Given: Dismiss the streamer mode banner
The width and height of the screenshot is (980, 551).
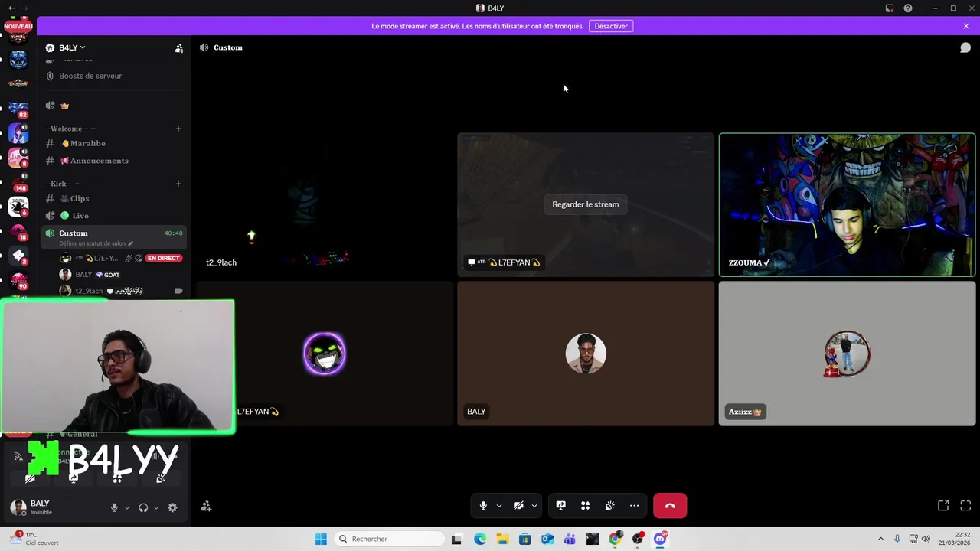Looking at the screenshot, I should 966,26.
